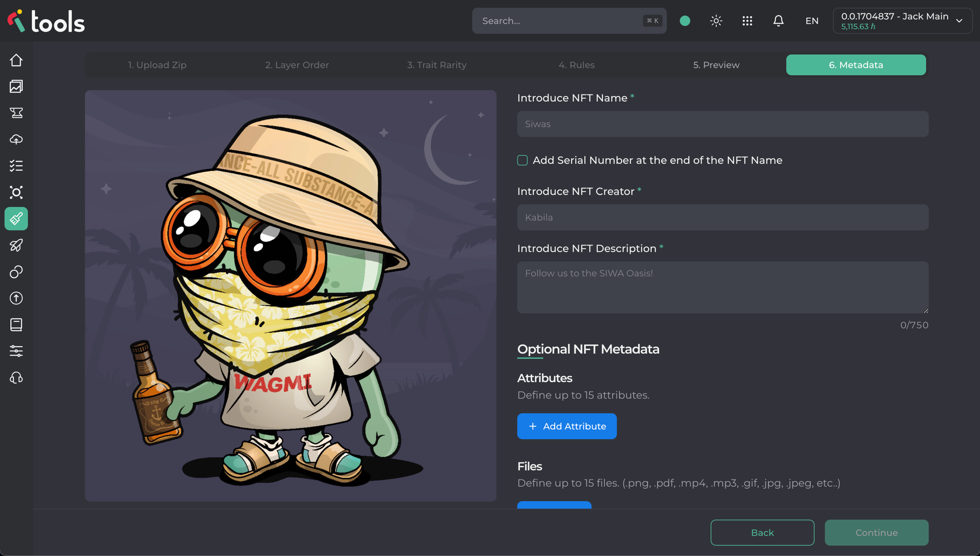980x556 pixels.
Task: Open the EN language selector
Action: tap(812, 21)
